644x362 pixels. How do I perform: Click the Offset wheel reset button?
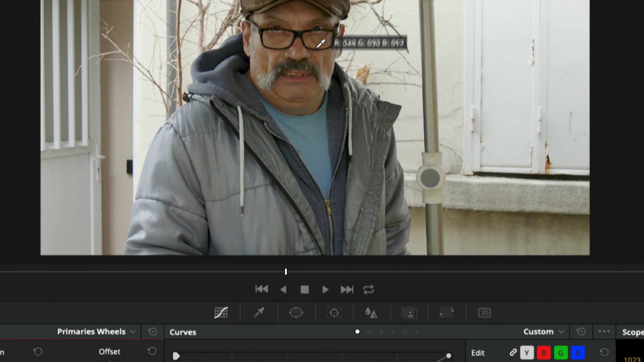click(152, 351)
